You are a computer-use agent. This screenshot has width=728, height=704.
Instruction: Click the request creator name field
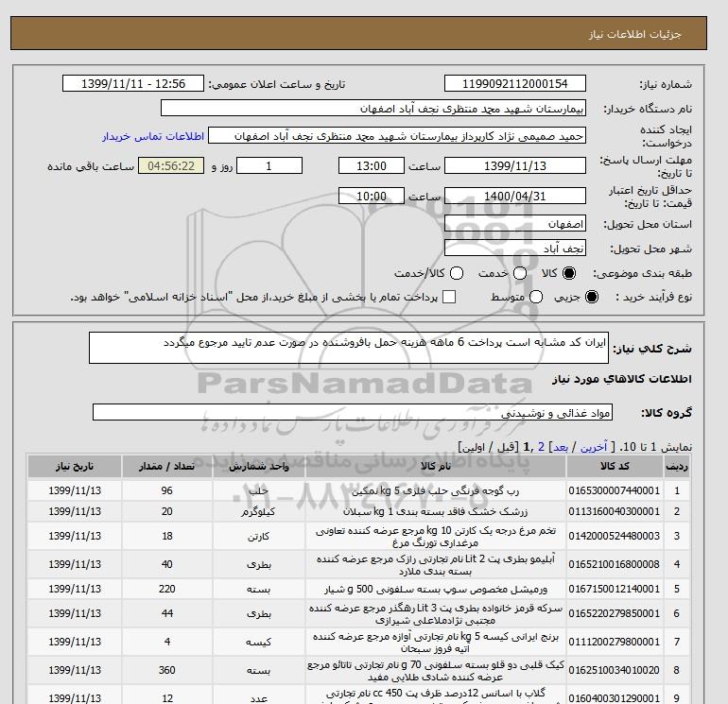[397, 136]
